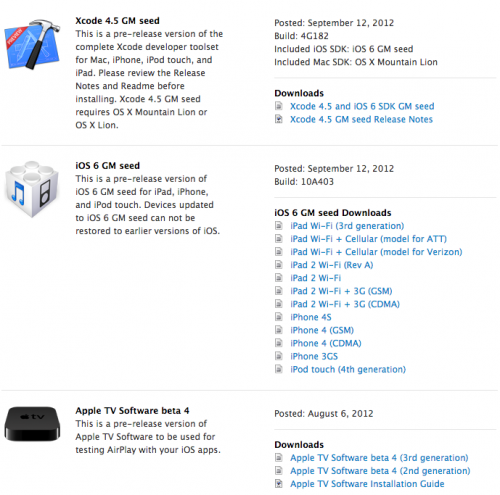Download Apple TV Software beta 4 (3rd generation)

coord(379,458)
